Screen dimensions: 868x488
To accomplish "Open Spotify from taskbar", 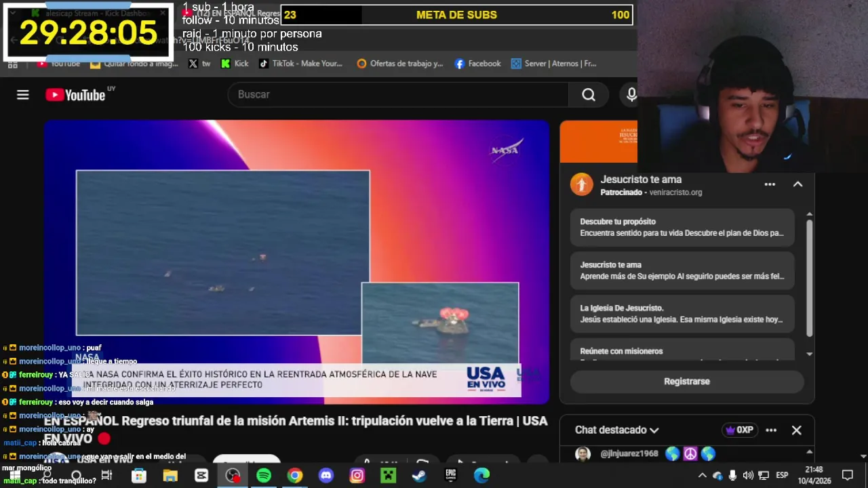I will (x=264, y=476).
